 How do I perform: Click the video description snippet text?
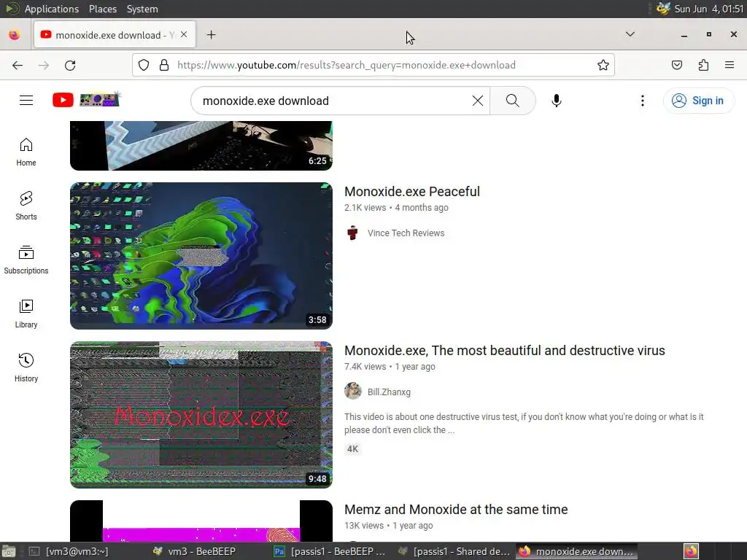(x=524, y=424)
